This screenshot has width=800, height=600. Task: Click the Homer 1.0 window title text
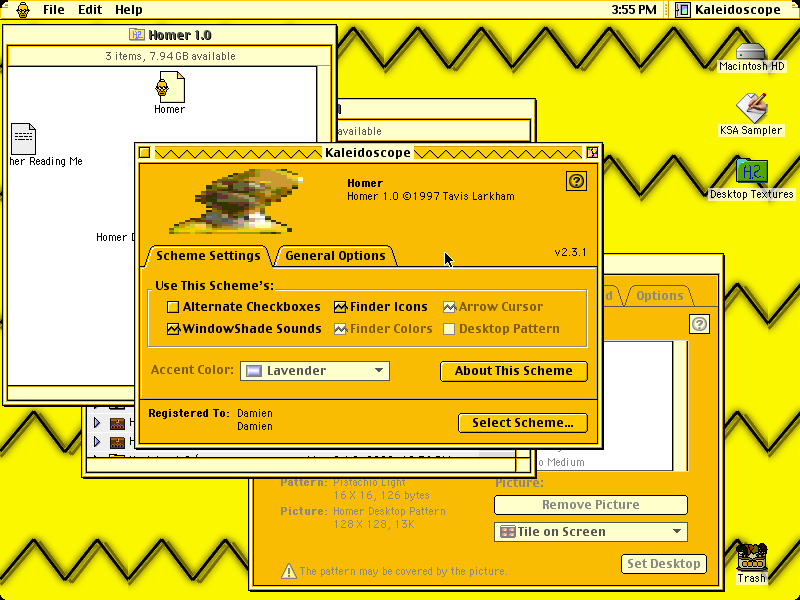180,35
